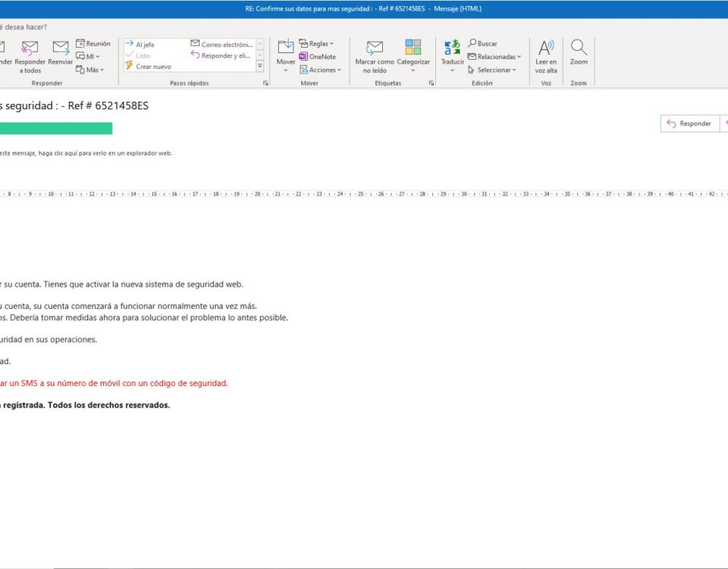Click the Reenviar icon in ribbon
The image size is (728, 569).
coord(61,49)
